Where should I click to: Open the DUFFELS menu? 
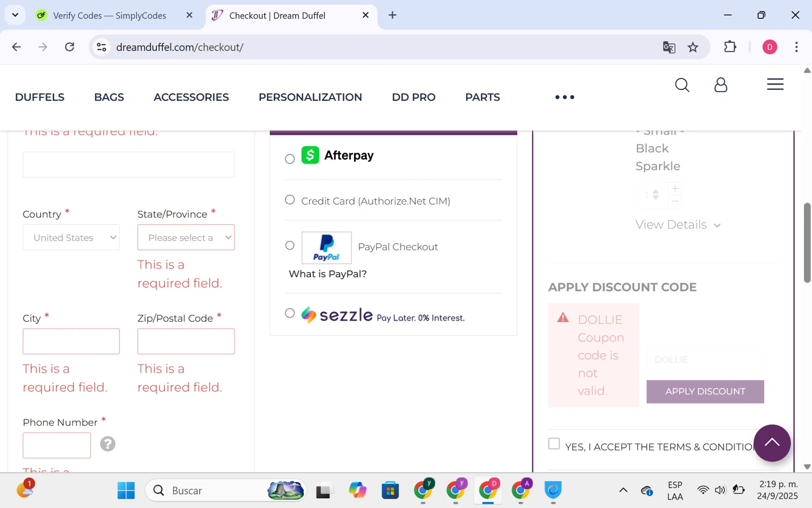40,97
